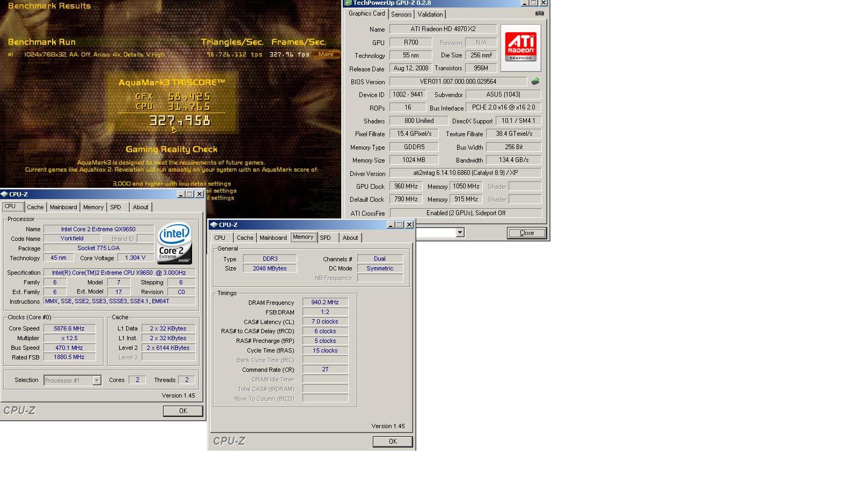This screenshot has width=868, height=477.
Task: Minimize the CPU-Z processor window
Action: pyautogui.click(x=181, y=194)
